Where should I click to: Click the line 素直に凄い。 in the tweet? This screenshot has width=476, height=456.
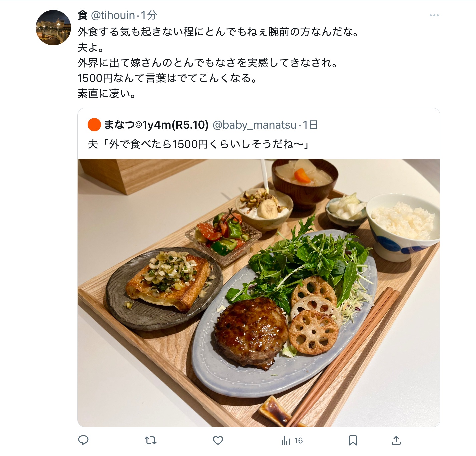[x=107, y=93]
